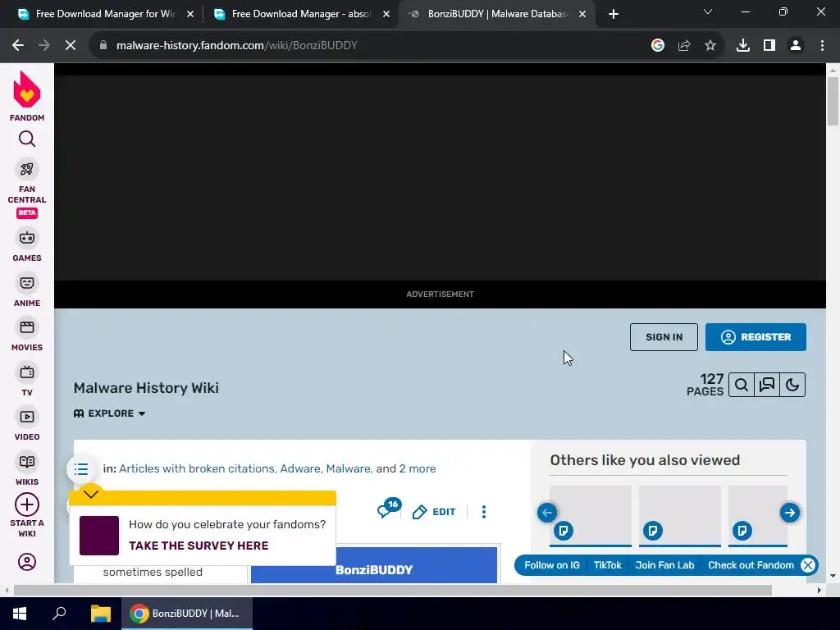Toggle Chrome side panel

point(769,46)
